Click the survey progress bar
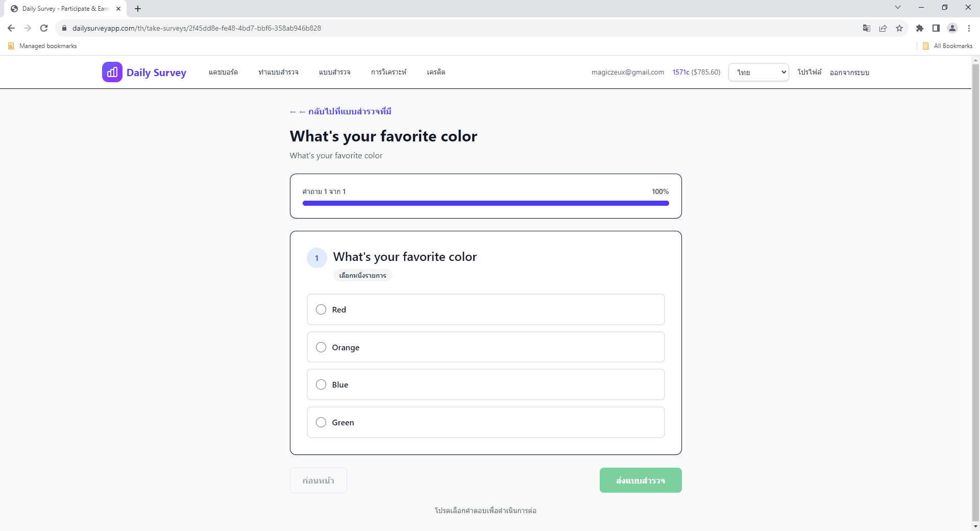980x531 pixels. tap(485, 203)
